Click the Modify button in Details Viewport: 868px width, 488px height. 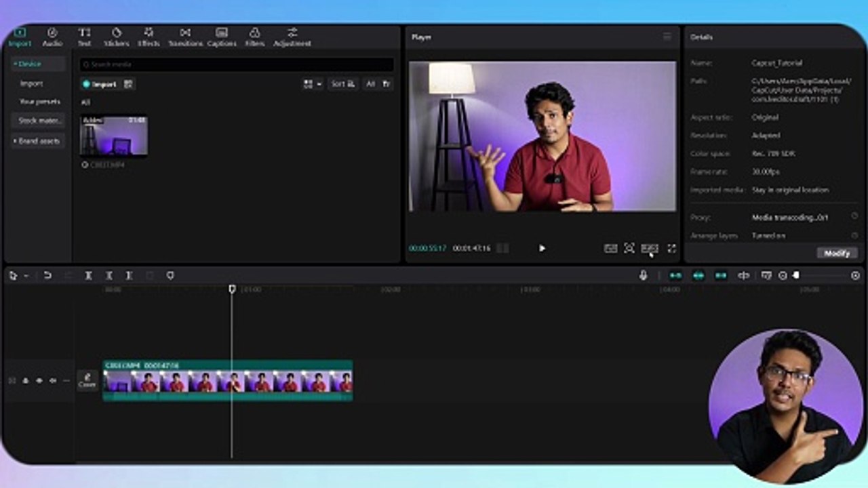837,253
